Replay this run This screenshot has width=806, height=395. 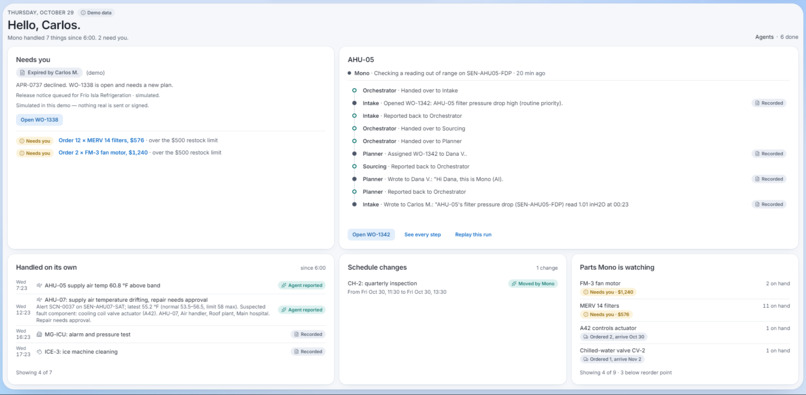point(473,235)
